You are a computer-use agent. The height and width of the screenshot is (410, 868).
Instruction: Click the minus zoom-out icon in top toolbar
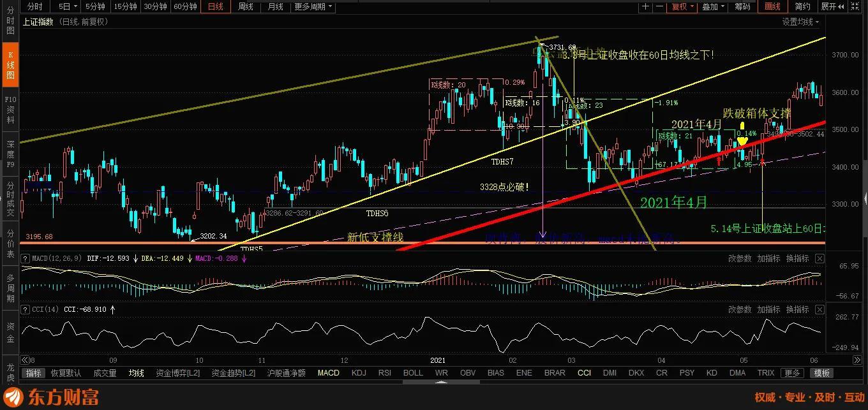[x=659, y=6]
